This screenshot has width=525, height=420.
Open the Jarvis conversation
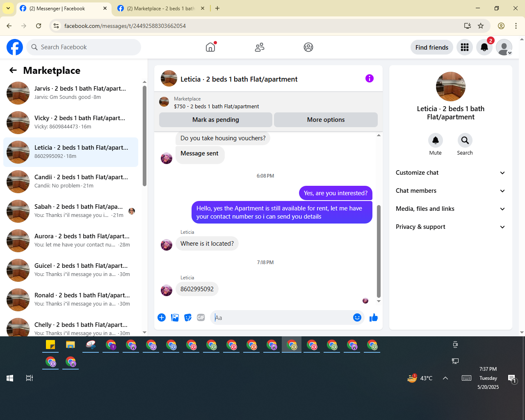pyautogui.click(x=71, y=93)
